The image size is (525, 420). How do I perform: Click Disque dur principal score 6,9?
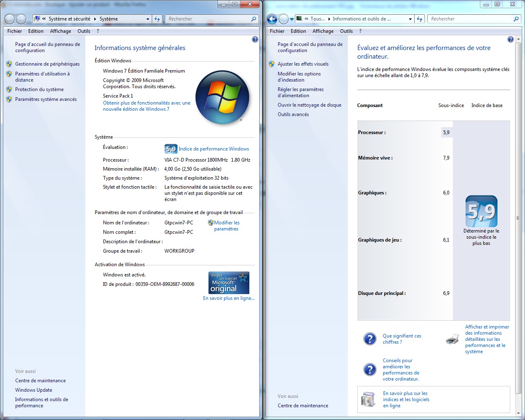tap(446, 293)
